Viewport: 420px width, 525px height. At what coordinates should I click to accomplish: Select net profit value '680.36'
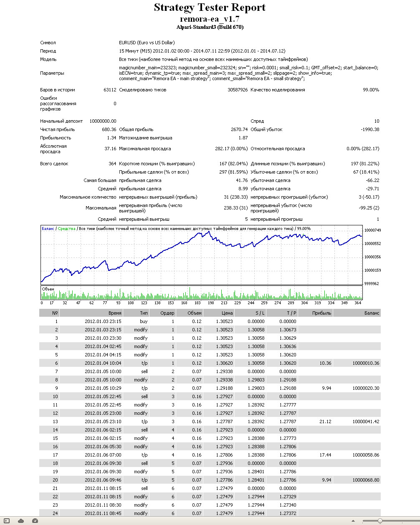point(109,129)
